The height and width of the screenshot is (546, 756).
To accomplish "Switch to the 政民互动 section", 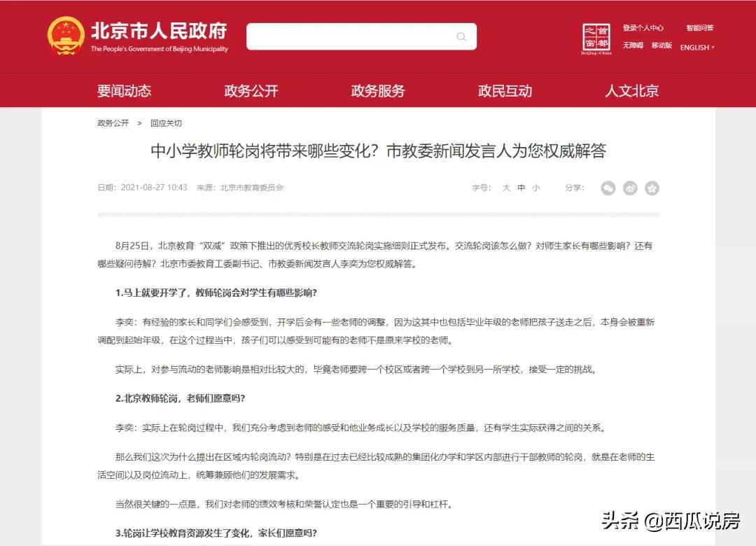I will [x=503, y=90].
